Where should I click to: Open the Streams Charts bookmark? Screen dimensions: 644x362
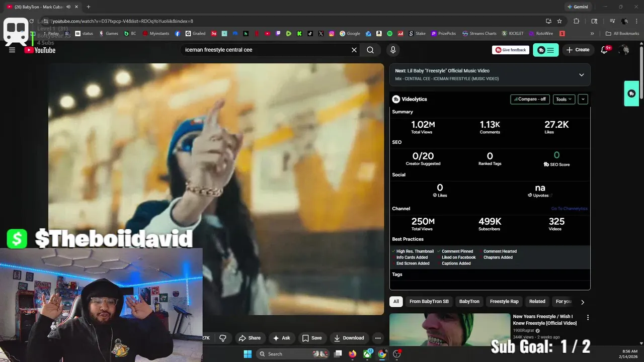click(x=479, y=34)
